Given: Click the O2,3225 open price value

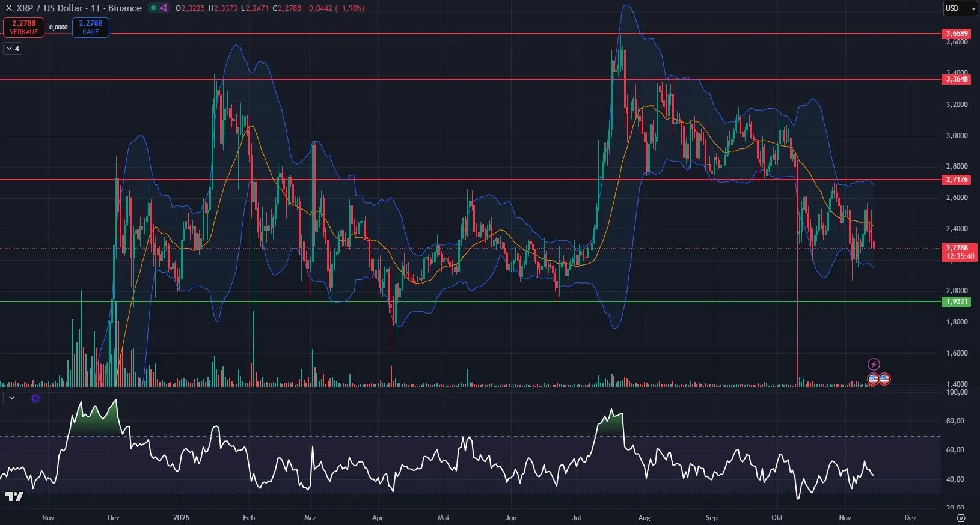Looking at the screenshot, I should [191, 8].
